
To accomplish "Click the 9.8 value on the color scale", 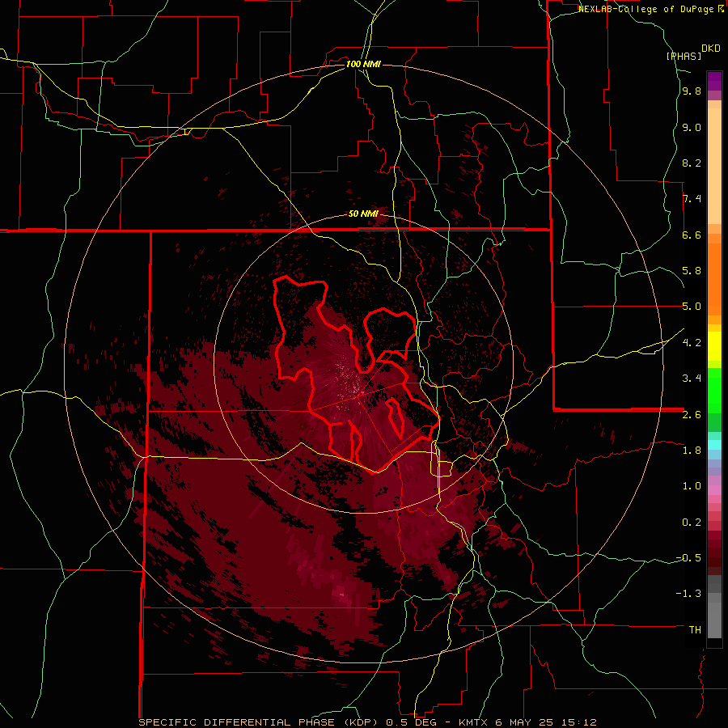I will (x=692, y=91).
